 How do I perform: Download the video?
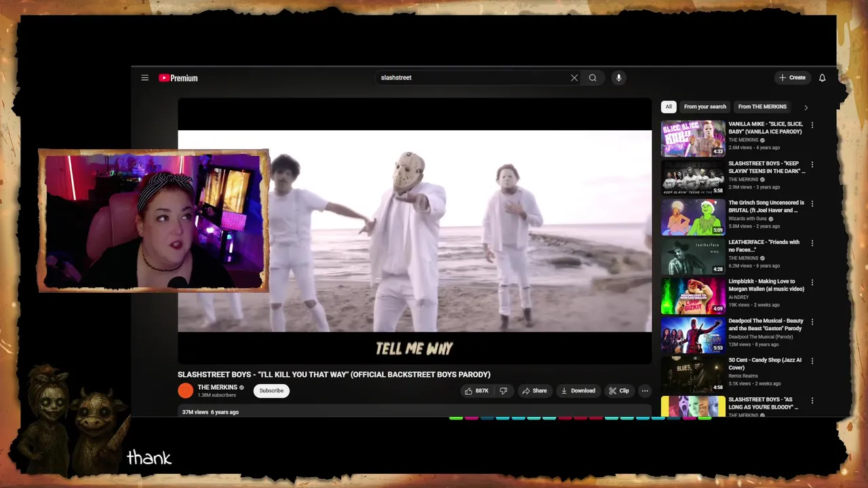(x=578, y=391)
